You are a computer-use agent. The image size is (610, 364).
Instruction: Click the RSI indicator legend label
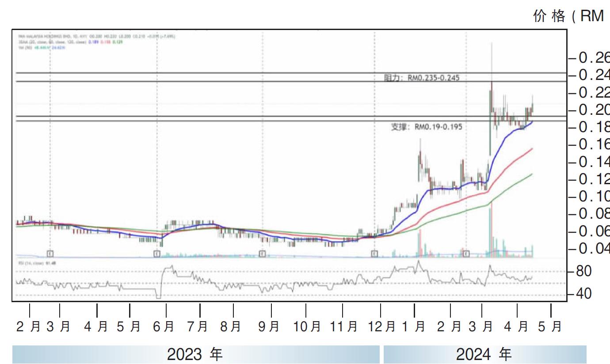pyautogui.click(x=37, y=262)
